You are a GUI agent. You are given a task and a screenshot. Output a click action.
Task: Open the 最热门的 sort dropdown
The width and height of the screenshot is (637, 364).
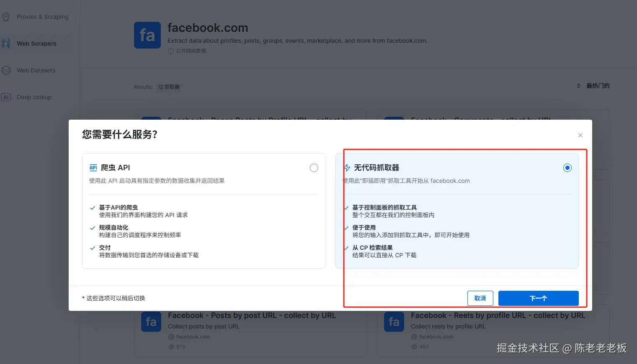click(598, 85)
